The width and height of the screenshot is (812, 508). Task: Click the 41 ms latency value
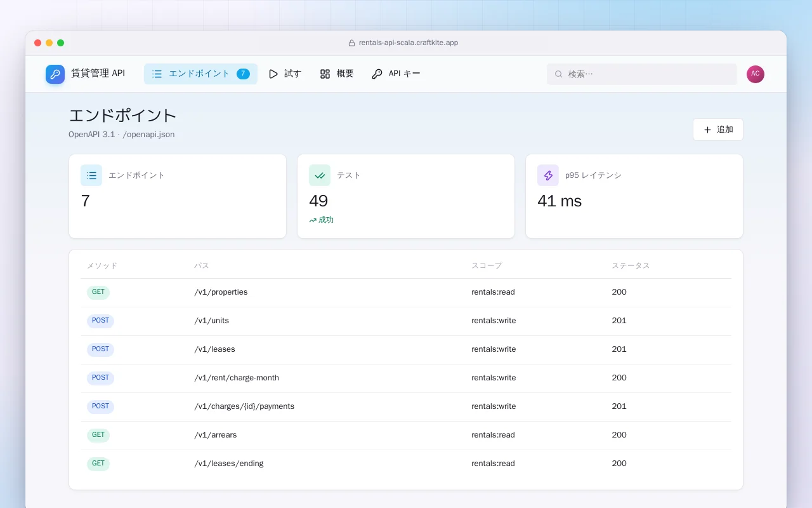click(x=560, y=201)
